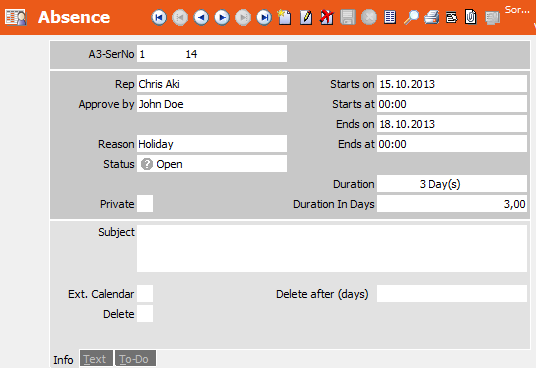Click the Duration In Days value 3,00
Image resolution: width=536 pixels, height=368 pixels.
click(452, 204)
